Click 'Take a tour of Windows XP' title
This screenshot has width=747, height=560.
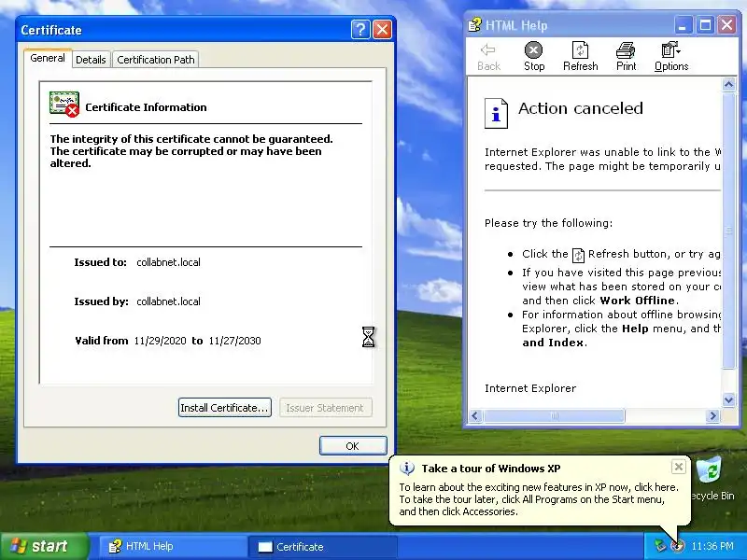[x=491, y=469]
